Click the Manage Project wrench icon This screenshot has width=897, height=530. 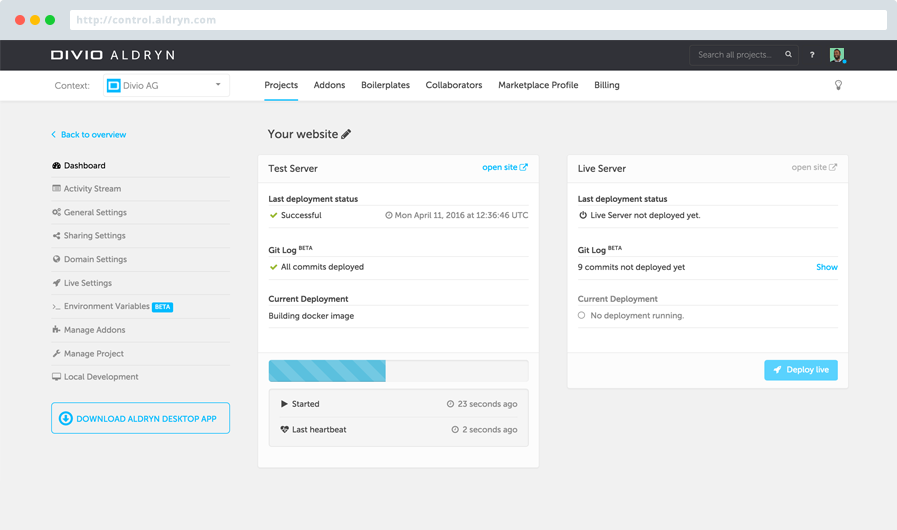tap(56, 354)
